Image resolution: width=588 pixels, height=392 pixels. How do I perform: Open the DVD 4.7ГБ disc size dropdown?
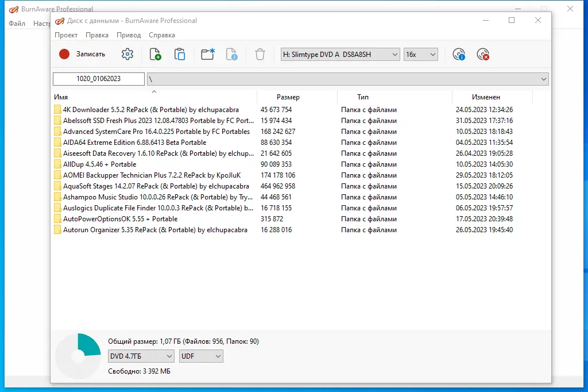(x=141, y=356)
